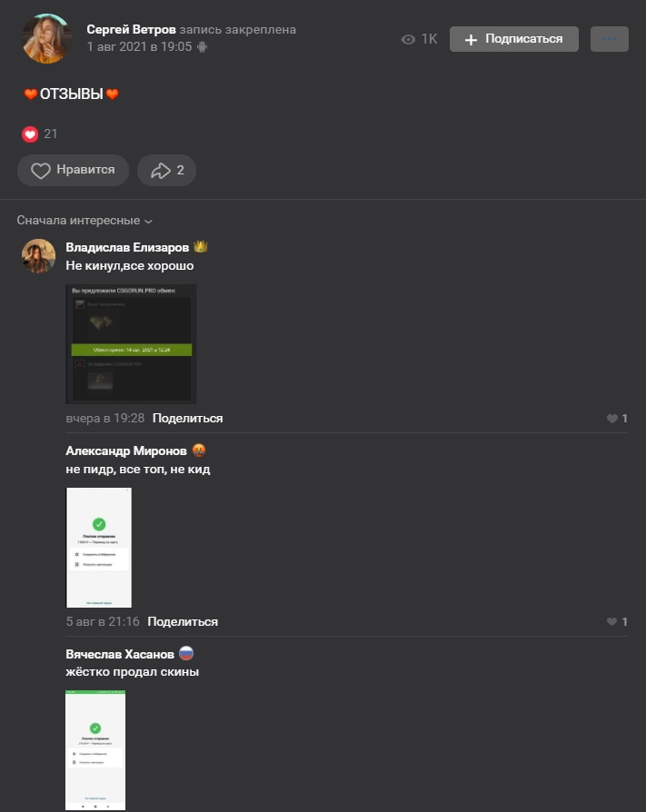The image size is (646, 812).
Task: Click the share arrow button with count 2
Action: 166,171
